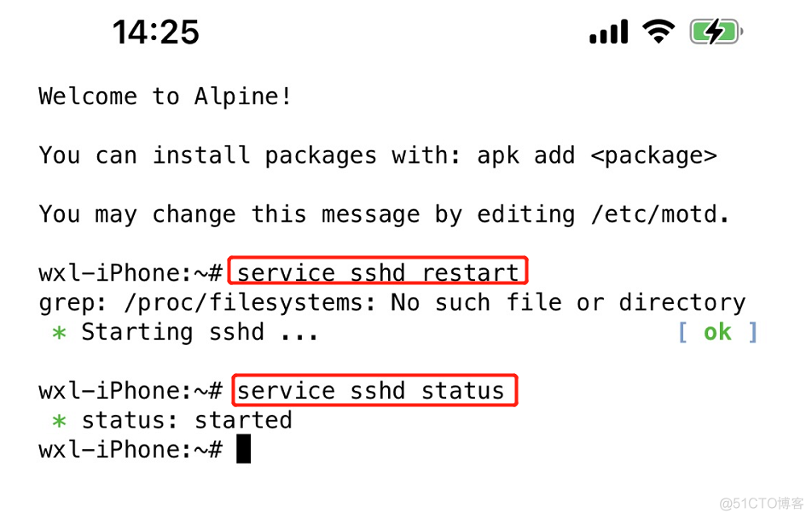Viewport: 812px width, 519px height.
Task: Click the first wxl-iPhone:~# prompt
Action: pyautogui.click(x=130, y=272)
